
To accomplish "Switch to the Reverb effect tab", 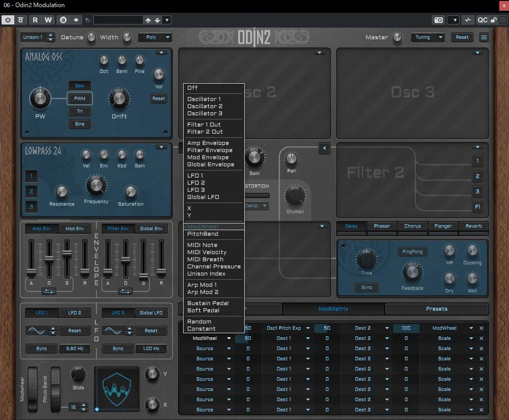I will pyautogui.click(x=473, y=226).
